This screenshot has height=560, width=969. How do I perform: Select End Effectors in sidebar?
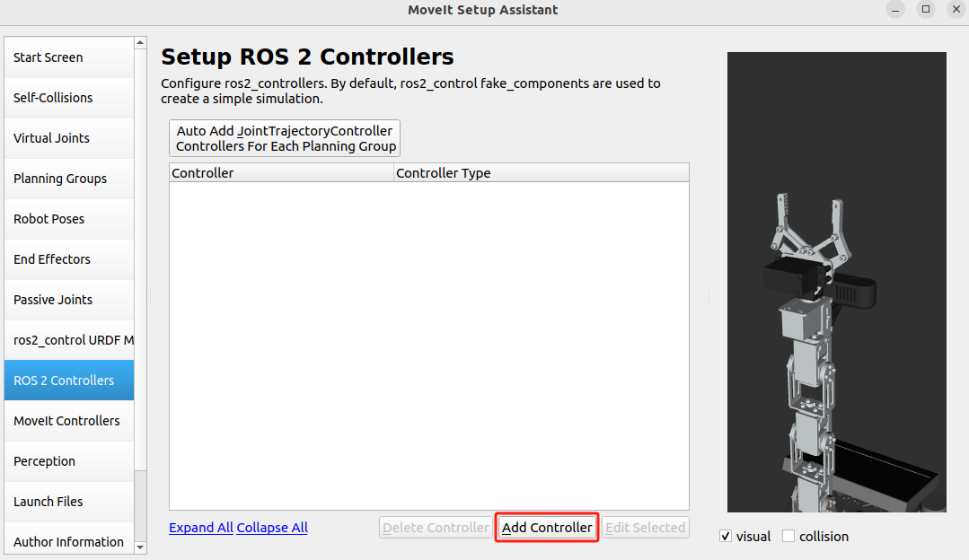[69, 259]
